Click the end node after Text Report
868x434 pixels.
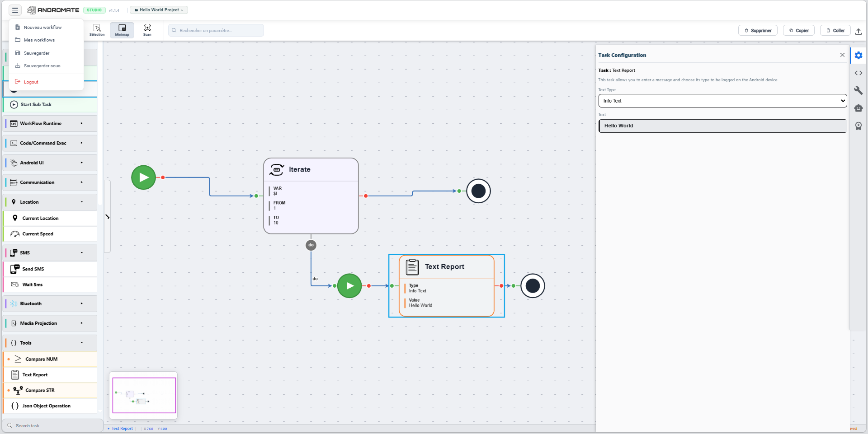533,286
